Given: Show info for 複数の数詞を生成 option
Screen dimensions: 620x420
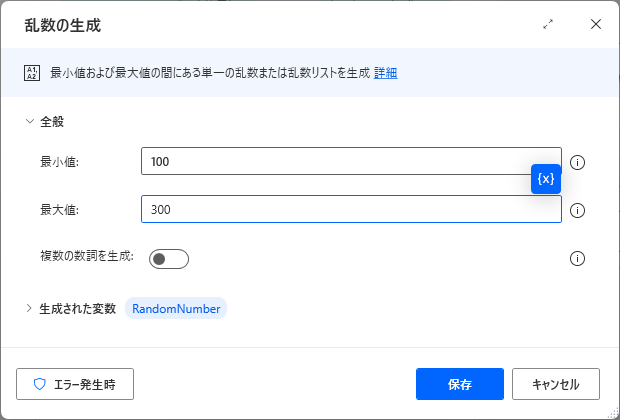Looking at the screenshot, I should tap(577, 259).
